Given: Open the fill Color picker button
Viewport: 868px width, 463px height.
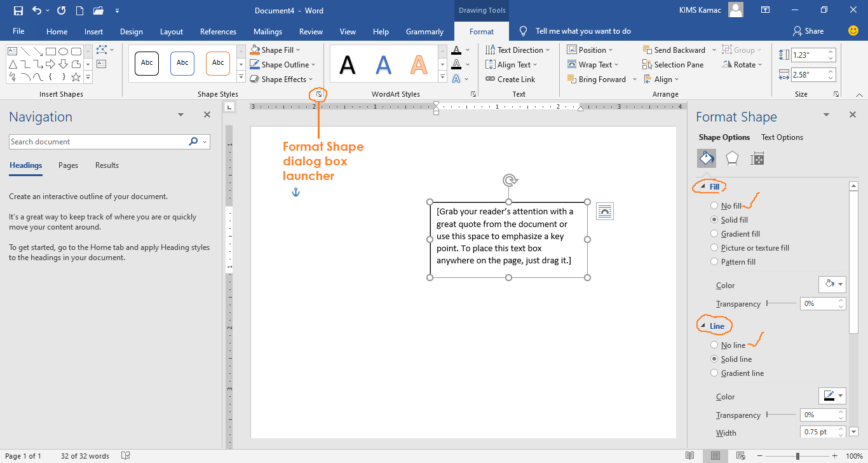Looking at the screenshot, I should pos(832,285).
